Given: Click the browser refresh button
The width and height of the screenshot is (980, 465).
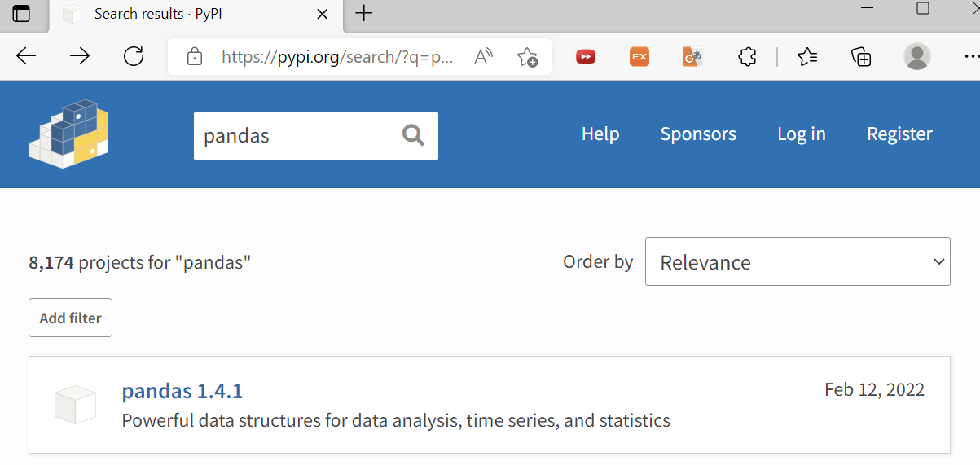Looking at the screenshot, I should coord(134,56).
